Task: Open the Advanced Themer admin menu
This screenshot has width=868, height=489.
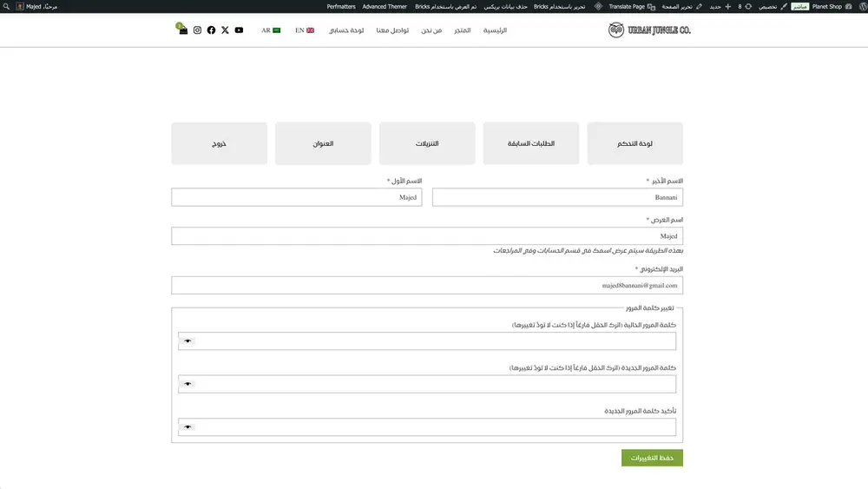Action: pyautogui.click(x=385, y=6)
